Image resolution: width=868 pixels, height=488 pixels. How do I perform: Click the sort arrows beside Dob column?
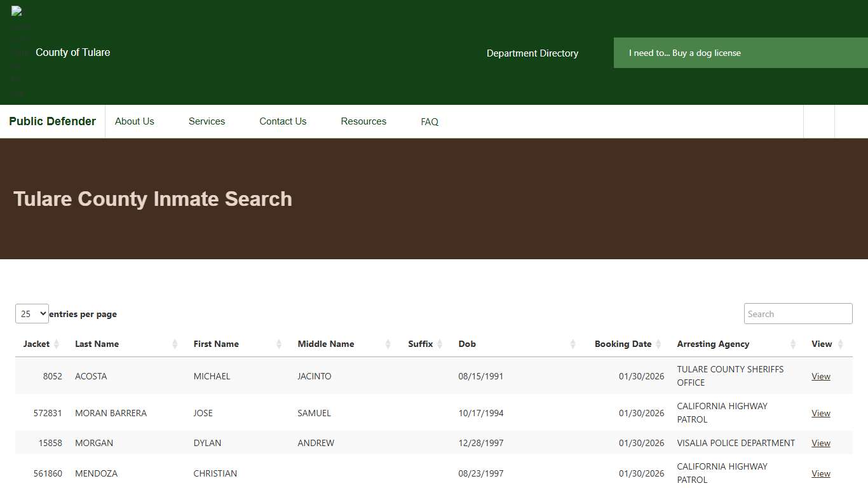573,344
